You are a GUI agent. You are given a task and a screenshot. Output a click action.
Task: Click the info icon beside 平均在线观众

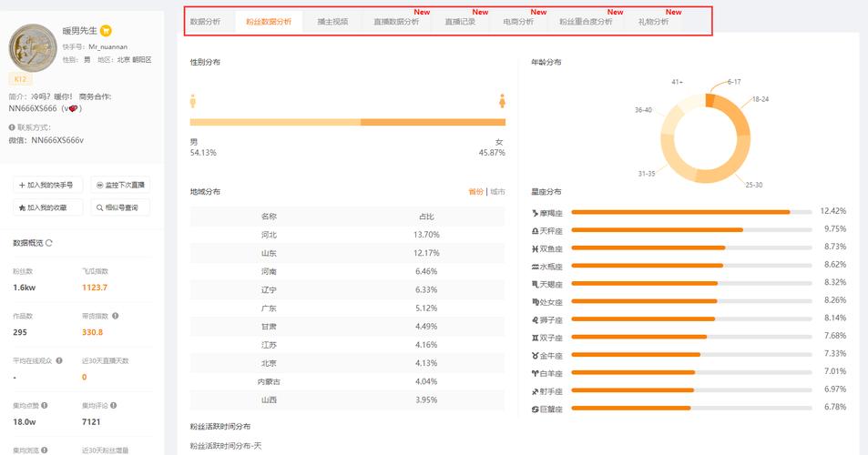59,360
